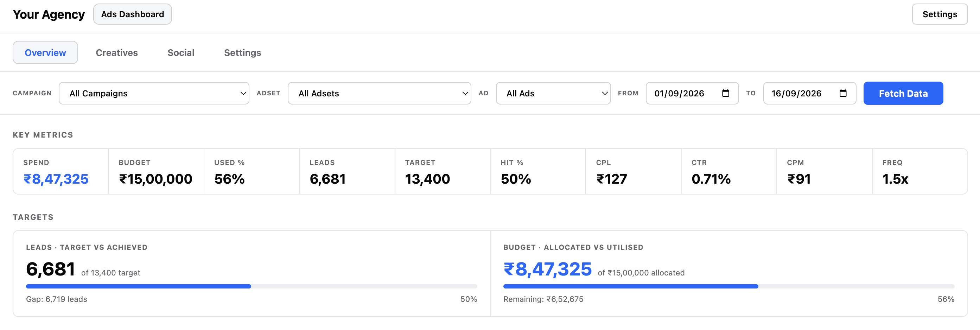
Task: Click the Target metric value 13,400
Action: click(x=428, y=179)
